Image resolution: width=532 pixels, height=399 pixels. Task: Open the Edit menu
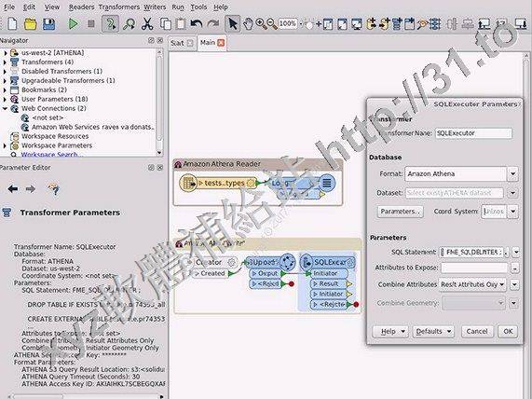[x=29, y=7]
